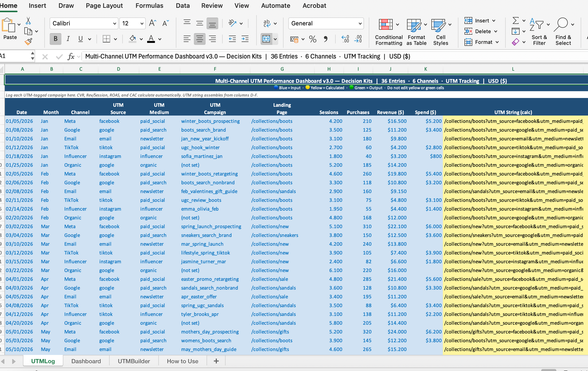588x371 pixels.
Task: Click the Cut scissors icon
Action: tap(28, 21)
